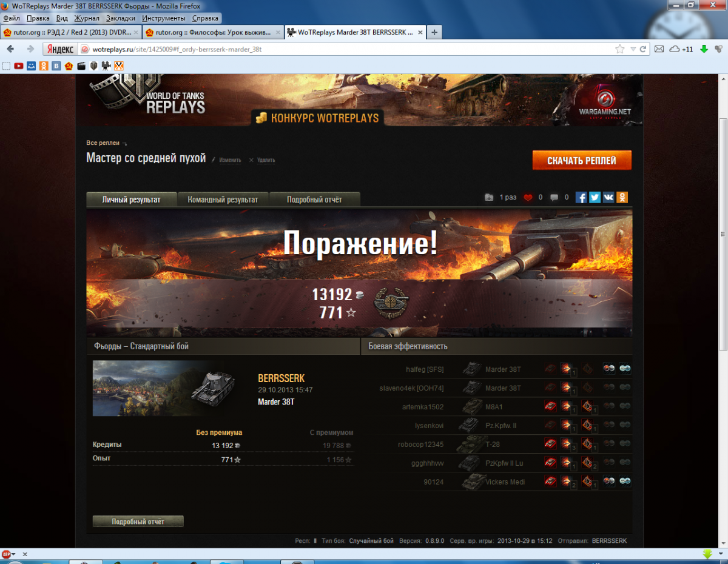Open the VK bookmark in bookmarks toolbar

(56, 66)
